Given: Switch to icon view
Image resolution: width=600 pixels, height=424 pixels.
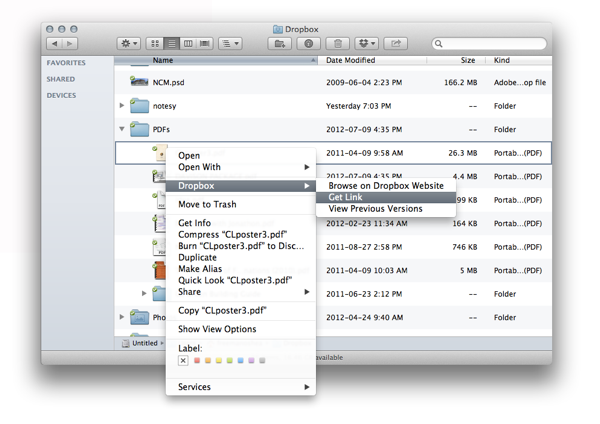Looking at the screenshot, I should (x=155, y=44).
